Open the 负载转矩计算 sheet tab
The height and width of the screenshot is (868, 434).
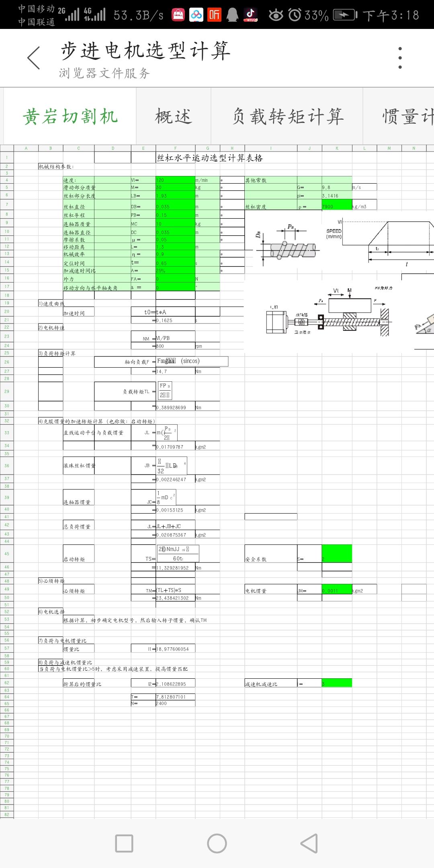pos(287,117)
